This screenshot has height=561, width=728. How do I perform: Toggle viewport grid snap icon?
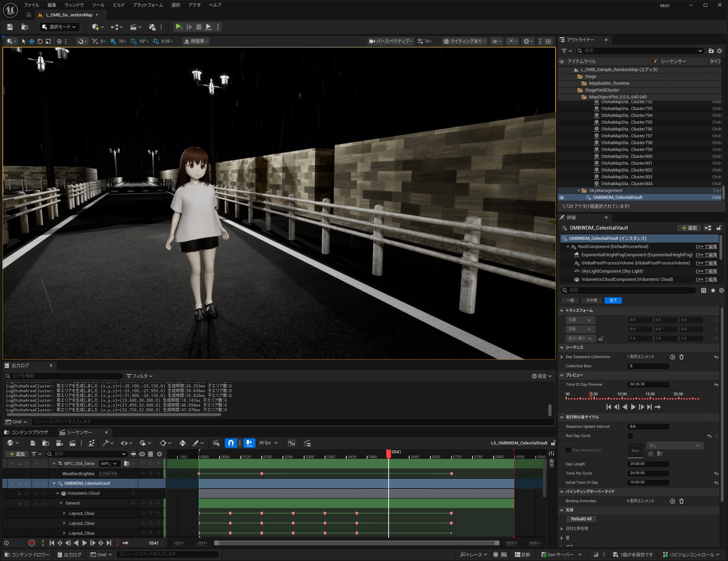113,41
